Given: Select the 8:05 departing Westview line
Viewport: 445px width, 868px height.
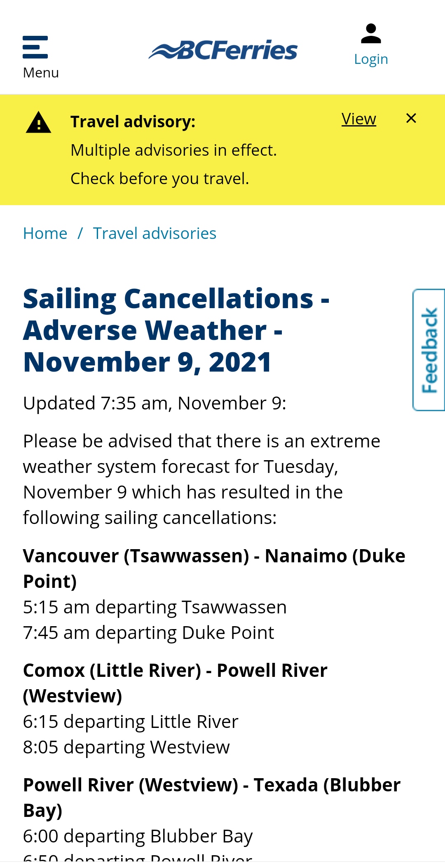Looking at the screenshot, I should click(x=126, y=747).
